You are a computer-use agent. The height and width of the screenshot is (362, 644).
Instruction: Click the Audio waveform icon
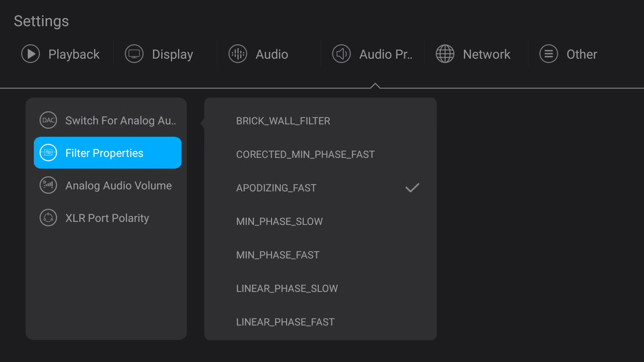(x=238, y=54)
